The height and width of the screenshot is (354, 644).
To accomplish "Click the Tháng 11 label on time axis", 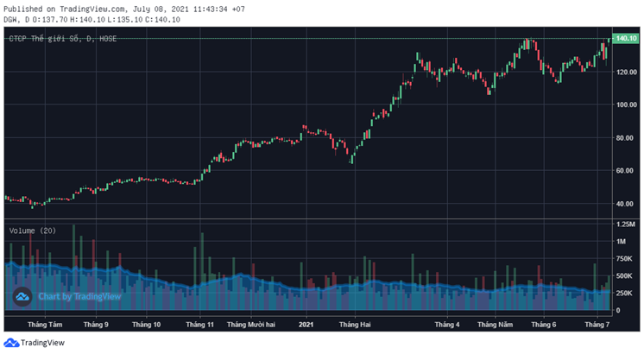I will tap(199, 325).
